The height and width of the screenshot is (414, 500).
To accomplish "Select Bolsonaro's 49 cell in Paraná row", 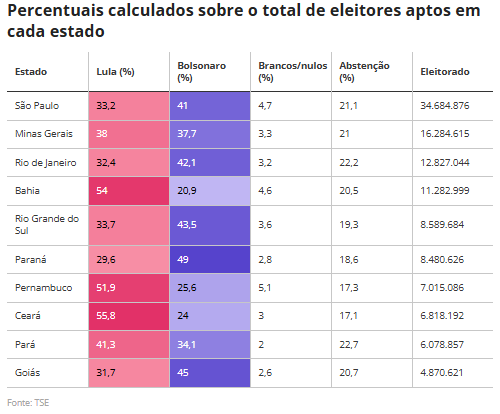I will (210, 260).
